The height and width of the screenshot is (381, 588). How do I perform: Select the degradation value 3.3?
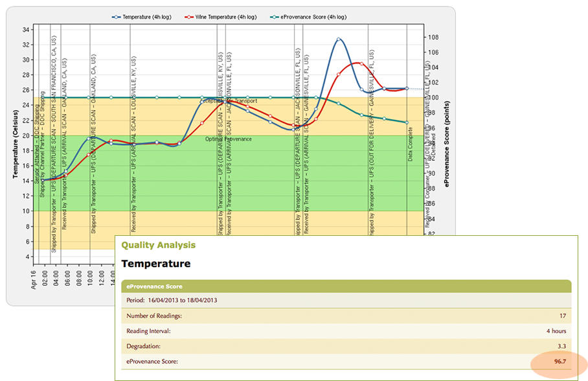561,347
